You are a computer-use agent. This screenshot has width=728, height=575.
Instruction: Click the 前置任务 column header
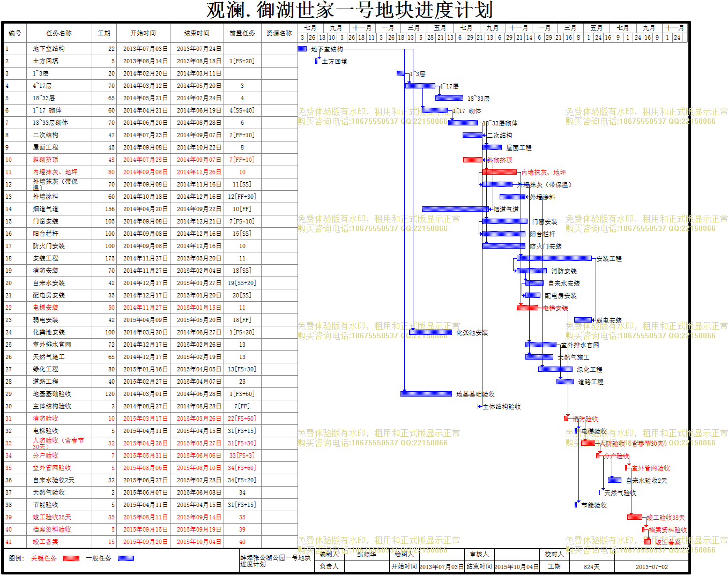[242, 33]
